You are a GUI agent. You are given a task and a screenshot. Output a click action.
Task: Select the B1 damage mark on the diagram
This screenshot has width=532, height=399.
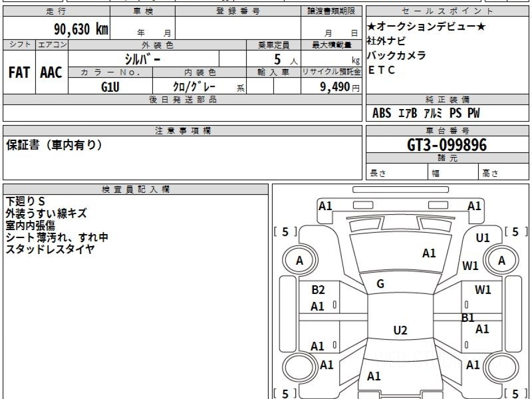click(468, 317)
